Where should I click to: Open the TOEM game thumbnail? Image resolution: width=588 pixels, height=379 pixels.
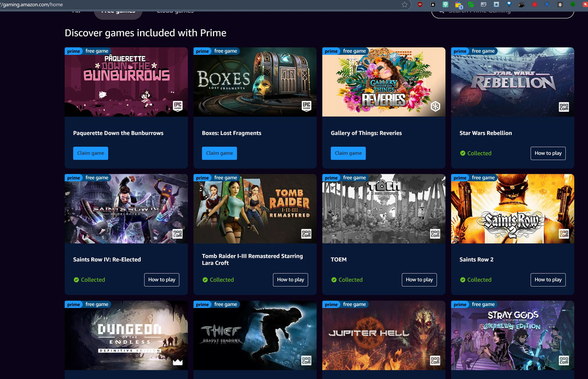coord(384,208)
